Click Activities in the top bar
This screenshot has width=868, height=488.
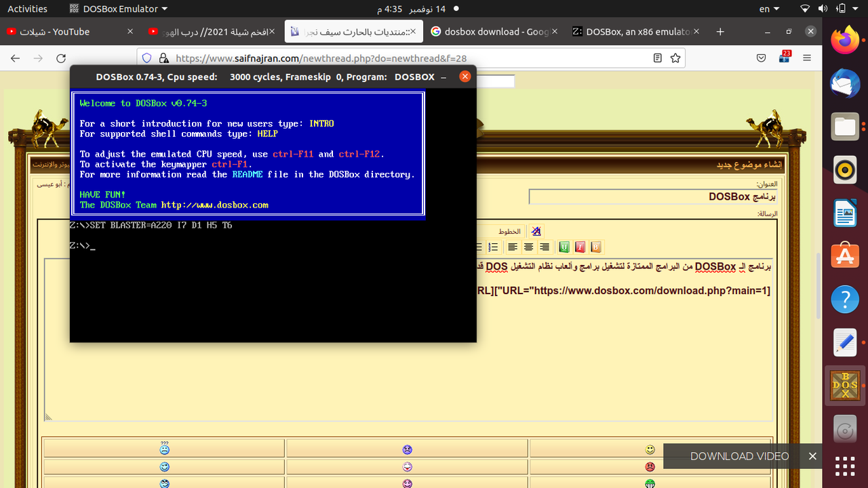pos(27,9)
